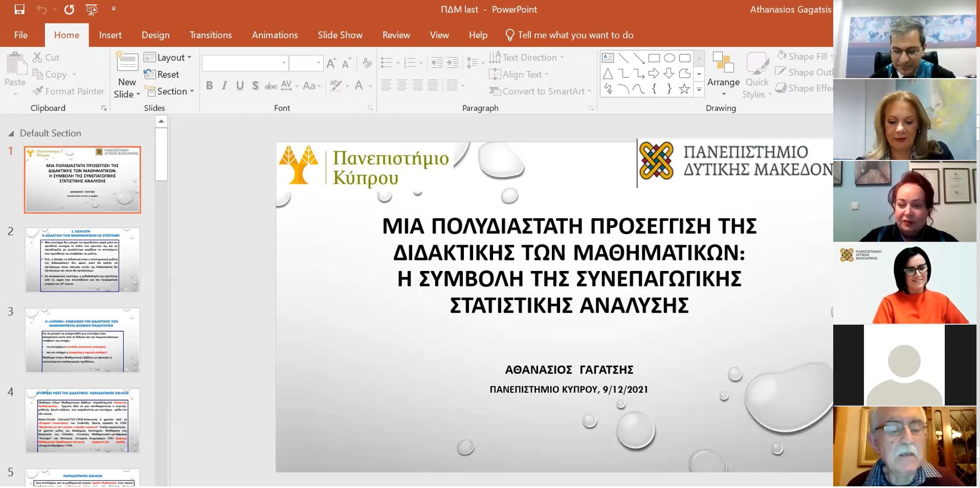Open Shape Fill color options
Image resolution: width=980 pixels, height=488 pixels.
click(x=805, y=56)
